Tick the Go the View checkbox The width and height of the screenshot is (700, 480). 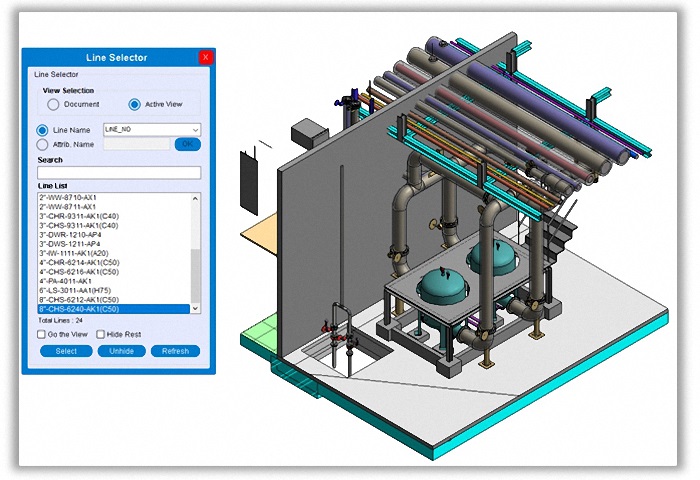tap(42, 334)
